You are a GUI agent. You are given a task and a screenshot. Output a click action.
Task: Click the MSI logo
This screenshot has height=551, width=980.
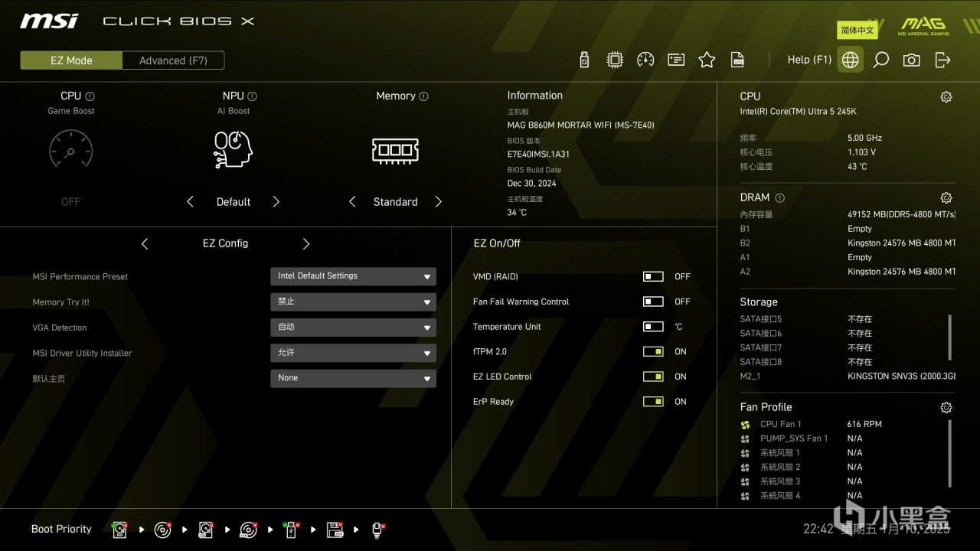(x=49, y=21)
